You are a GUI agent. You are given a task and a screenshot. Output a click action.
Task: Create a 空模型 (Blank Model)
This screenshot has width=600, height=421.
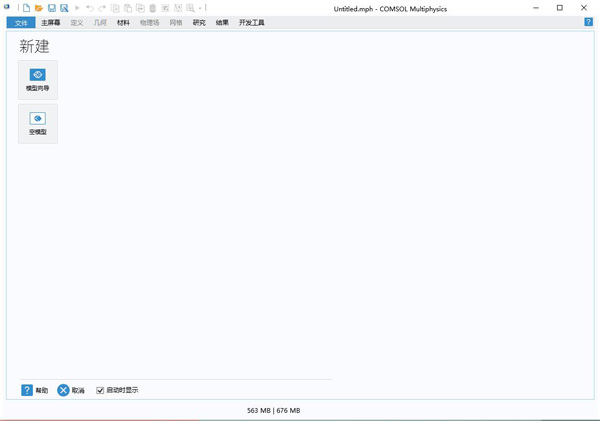pyautogui.click(x=38, y=124)
